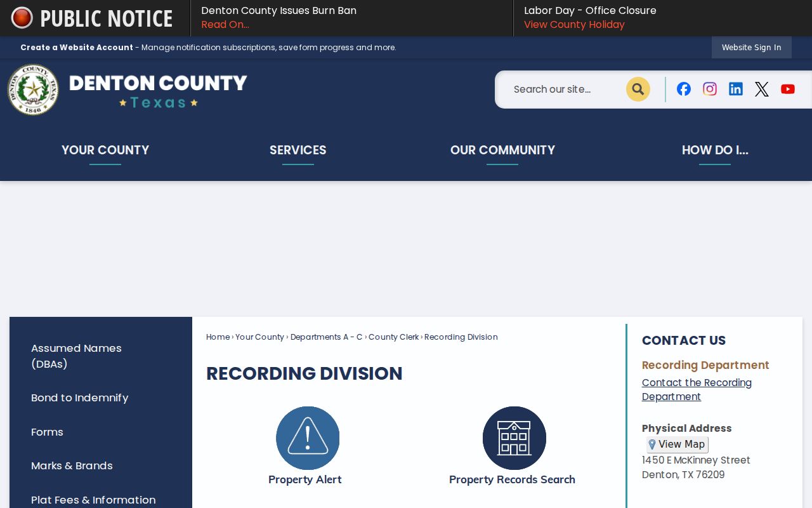Go to Departments A - C breadcrumb
This screenshot has height=508, width=812.
coord(326,337)
